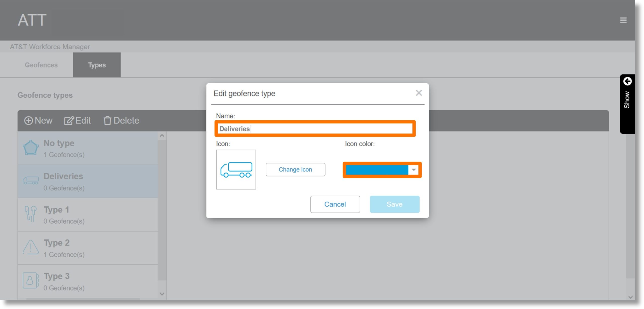Select the Deliveries row in the list
Viewport: 644px width, 309px height.
click(x=88, y=182)
